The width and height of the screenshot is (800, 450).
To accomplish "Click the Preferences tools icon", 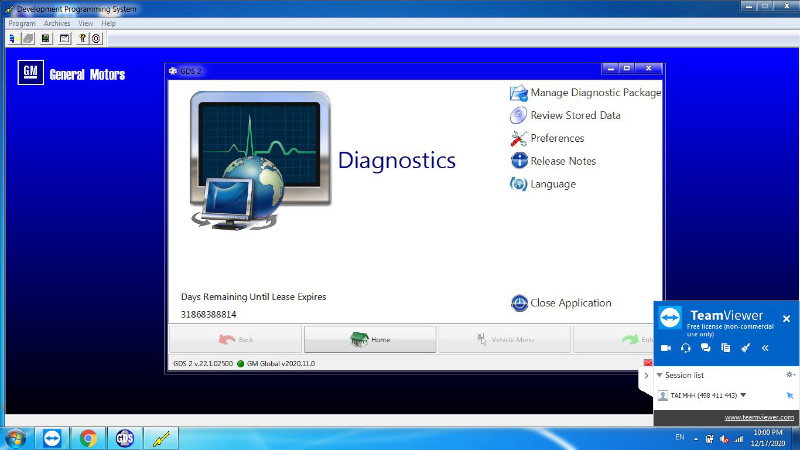I will tap(518, 138).
